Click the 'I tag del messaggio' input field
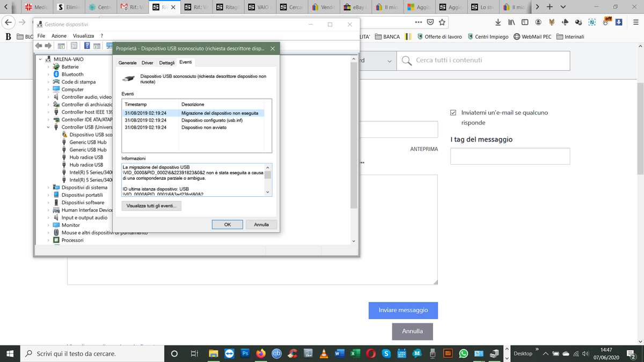The width and height of the screenshot is (644, 362). (510, 156)
